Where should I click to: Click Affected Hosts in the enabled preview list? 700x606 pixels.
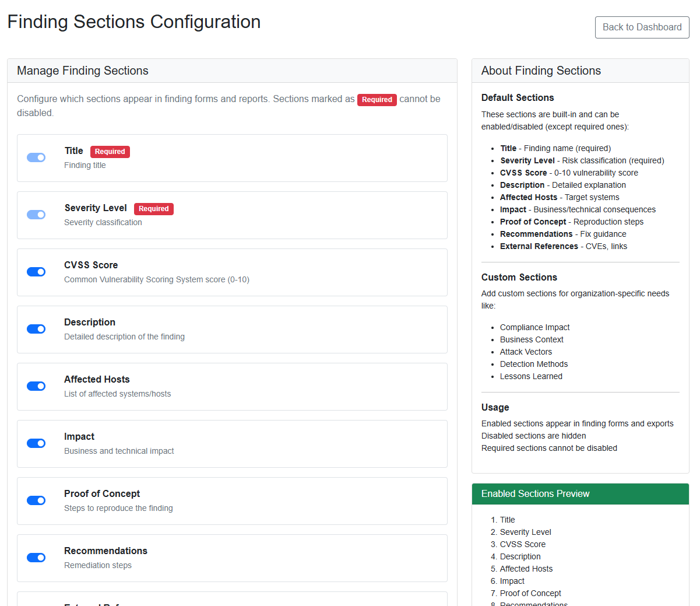[526, 569]
